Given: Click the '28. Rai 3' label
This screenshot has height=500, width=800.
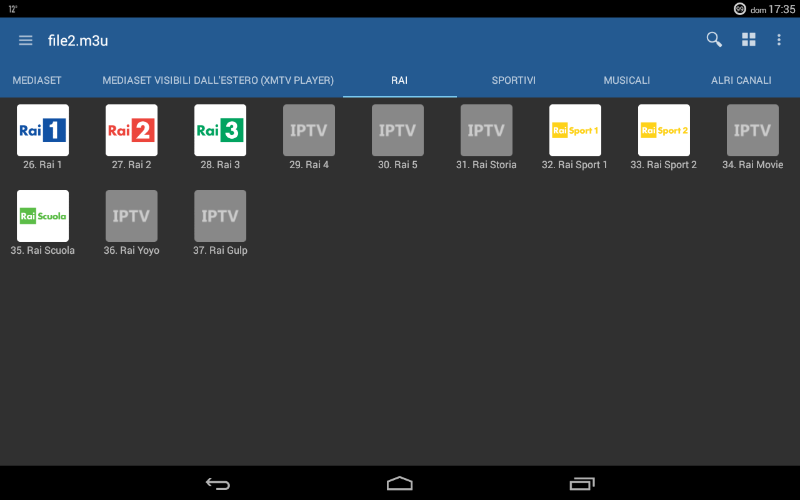Looking at the screenshot, I should [220, 165].
